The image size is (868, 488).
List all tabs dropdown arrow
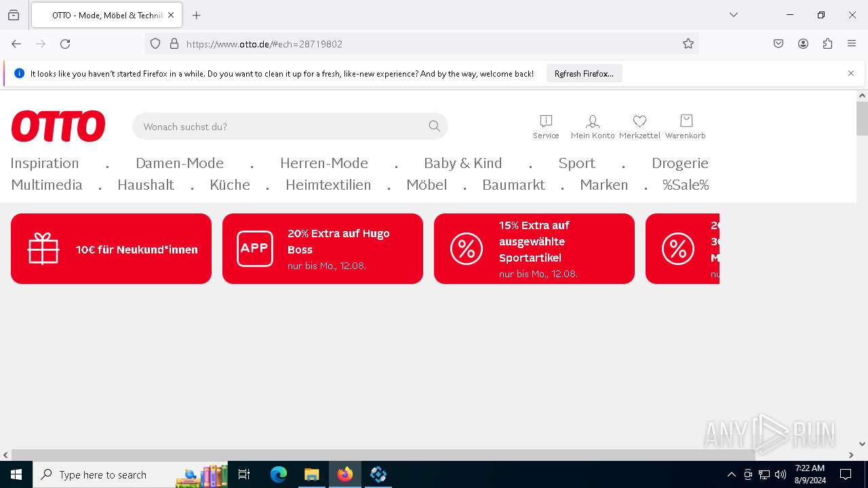tap(734, 15)
